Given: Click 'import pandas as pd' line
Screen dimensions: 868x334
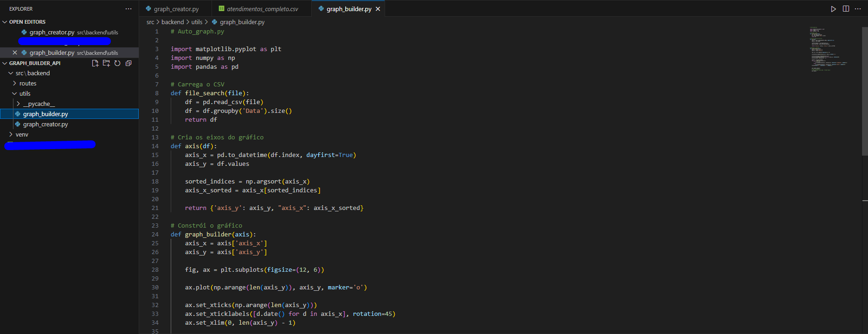Looking at the screenshot, I should click(205, 66).
